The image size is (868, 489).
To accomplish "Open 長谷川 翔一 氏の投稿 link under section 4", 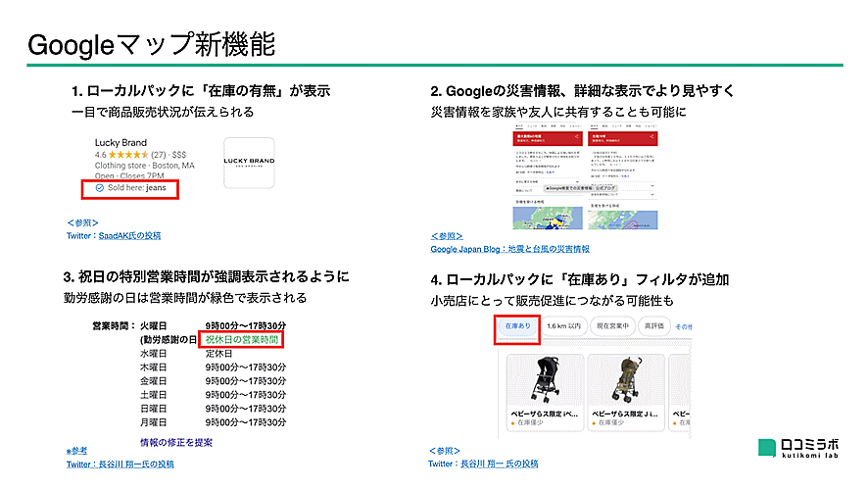I will click(x=484, y=464).
